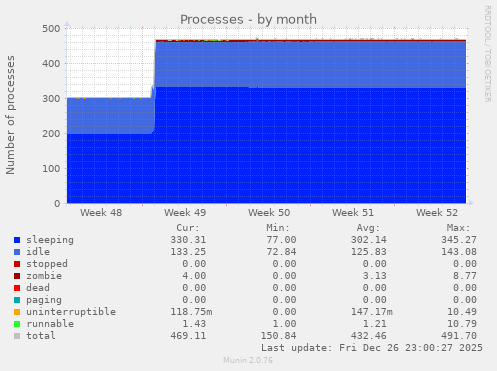Select the 'total' legend label
The image size is (497, 371).
[x=41, y=336]
